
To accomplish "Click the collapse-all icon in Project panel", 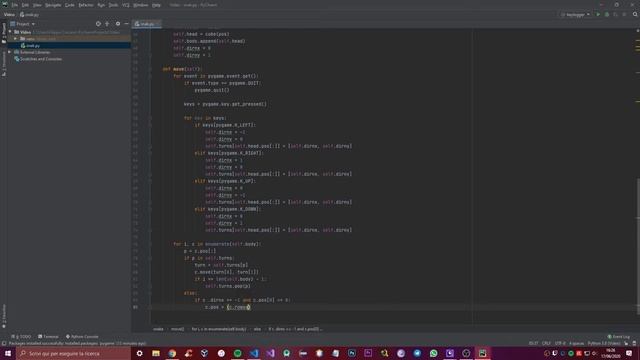I will click(x=107, y=24).
